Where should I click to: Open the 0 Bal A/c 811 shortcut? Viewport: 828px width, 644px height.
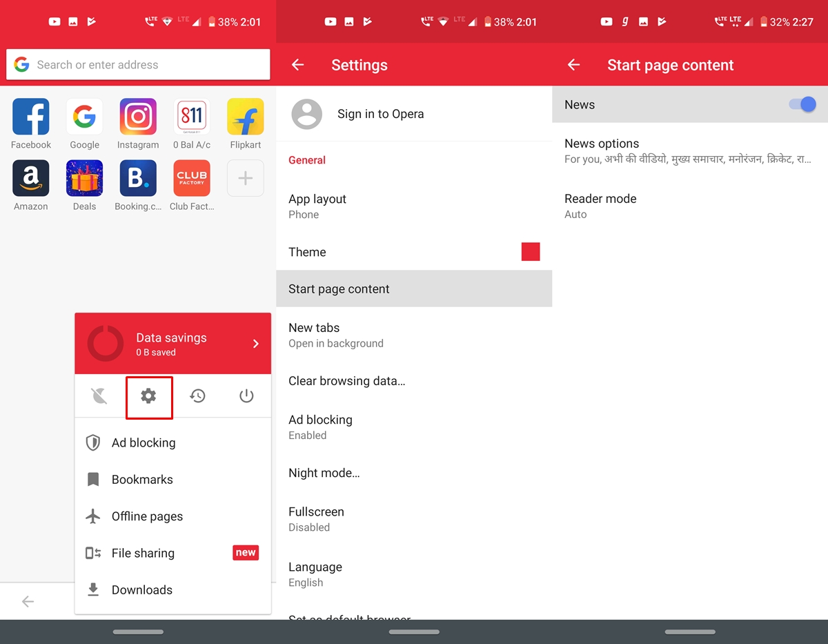coord(192,117)
